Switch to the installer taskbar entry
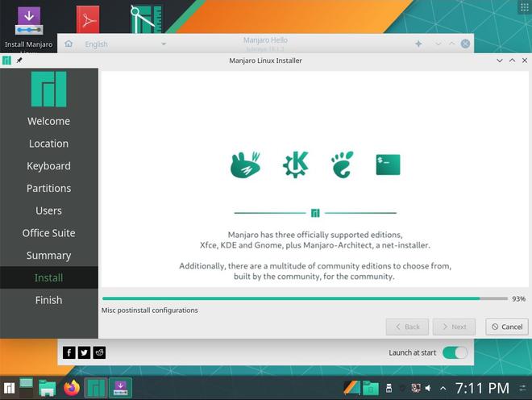This screenshot has height=400, width=532. click(120, 388)
